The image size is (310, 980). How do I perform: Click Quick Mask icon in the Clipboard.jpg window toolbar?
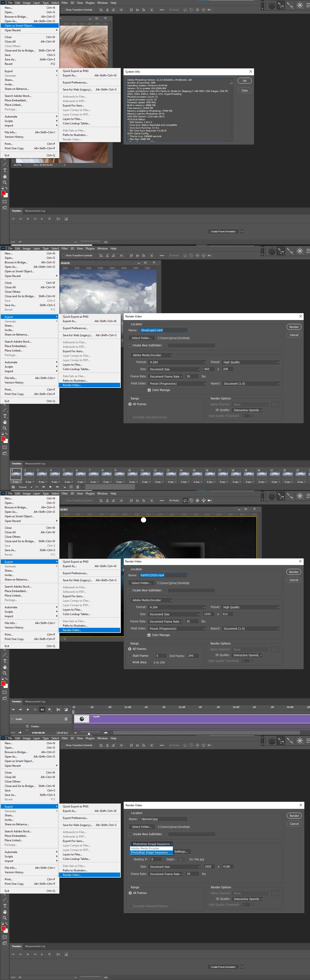(4, 937)
